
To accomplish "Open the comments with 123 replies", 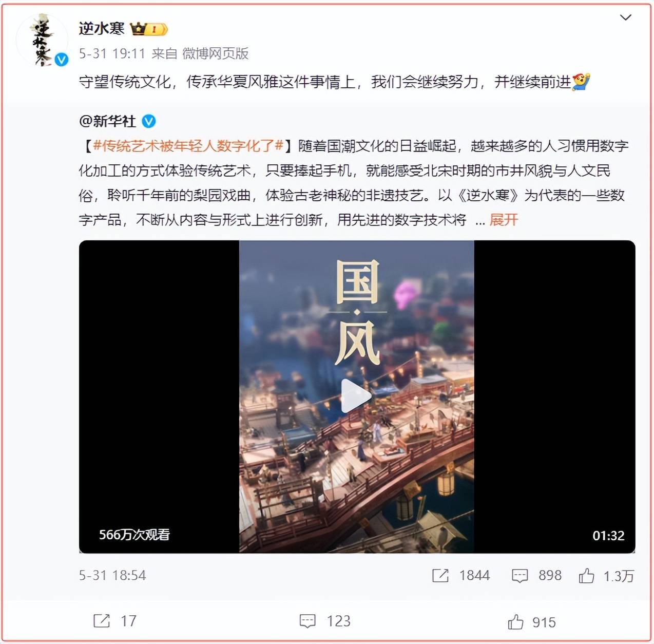I will coord(307,621).
